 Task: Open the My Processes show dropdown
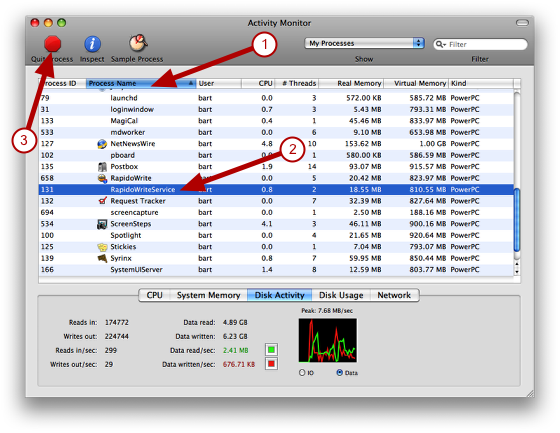[364, 43]
